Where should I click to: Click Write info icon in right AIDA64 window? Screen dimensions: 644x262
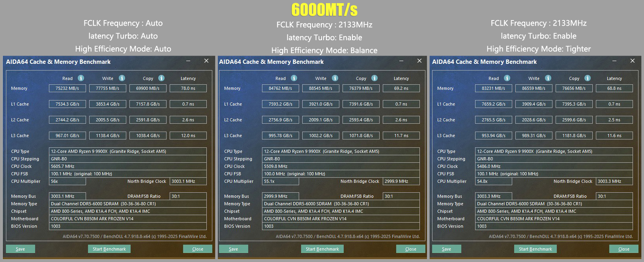[x=548, y=78]
